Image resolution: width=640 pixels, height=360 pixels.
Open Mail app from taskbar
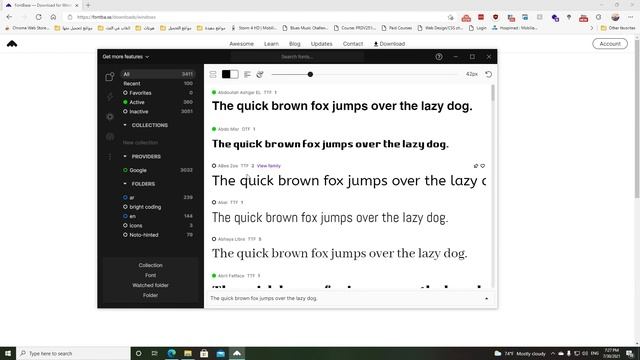point(220,353)
